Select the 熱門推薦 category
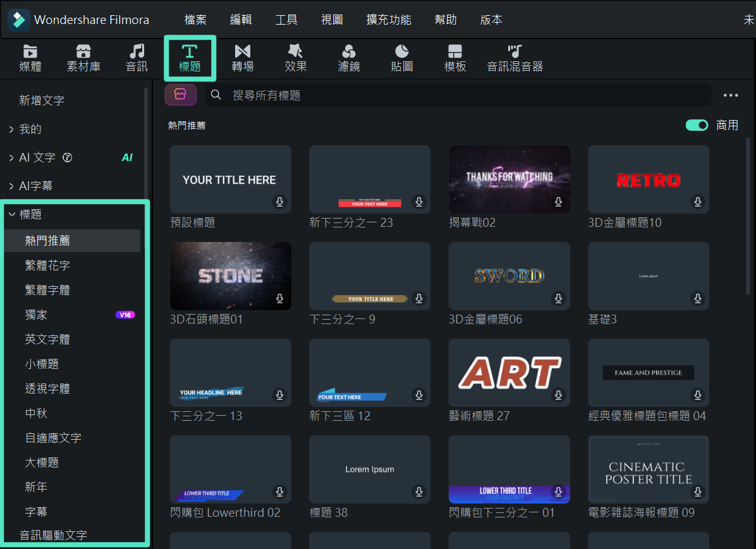This screenshot has width=756, height=549. [72, 241]
